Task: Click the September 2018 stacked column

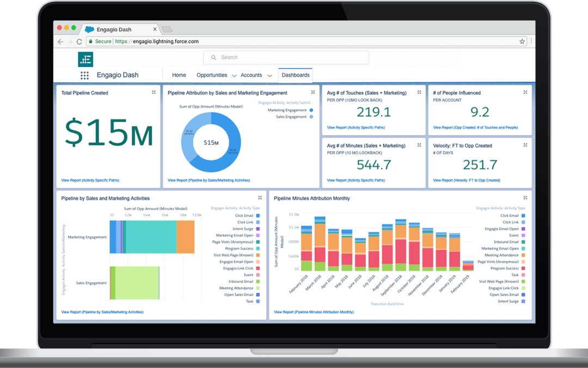Action: 401,245
